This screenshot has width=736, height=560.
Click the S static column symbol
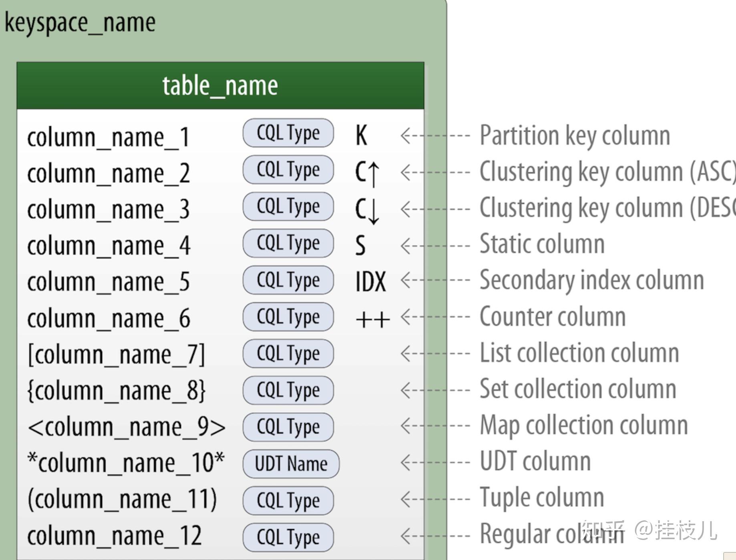tap(360, 245)
